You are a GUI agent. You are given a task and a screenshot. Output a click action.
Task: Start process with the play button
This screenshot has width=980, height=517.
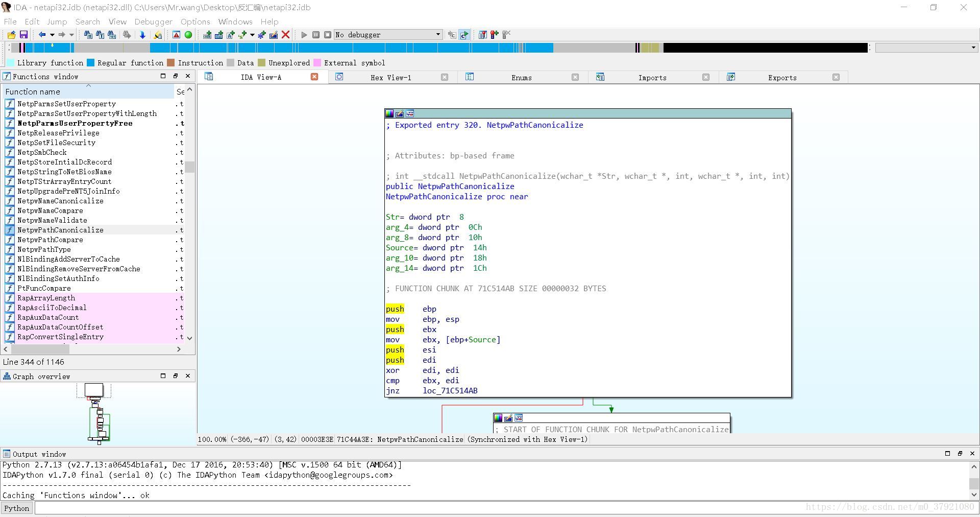pyautogui.click(x=304, y=35)
